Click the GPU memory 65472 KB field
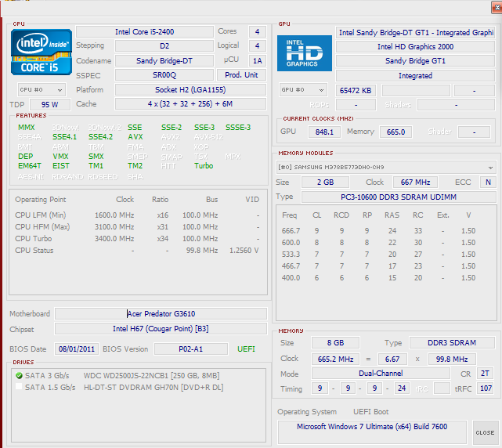Screen dimensions: 502x448 pyautogui.click(x=356, y=91)
